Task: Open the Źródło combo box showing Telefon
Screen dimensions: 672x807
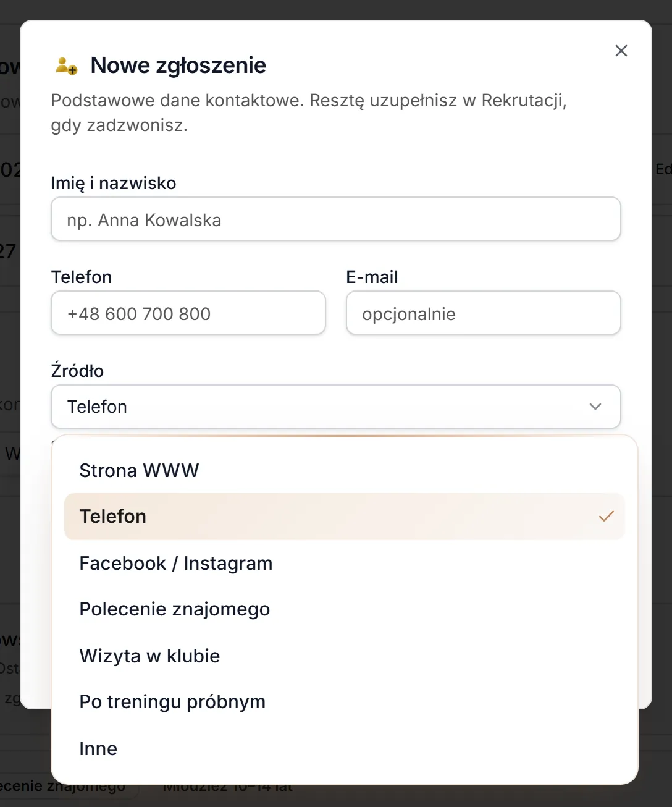Action: click(x=336, y=407)
